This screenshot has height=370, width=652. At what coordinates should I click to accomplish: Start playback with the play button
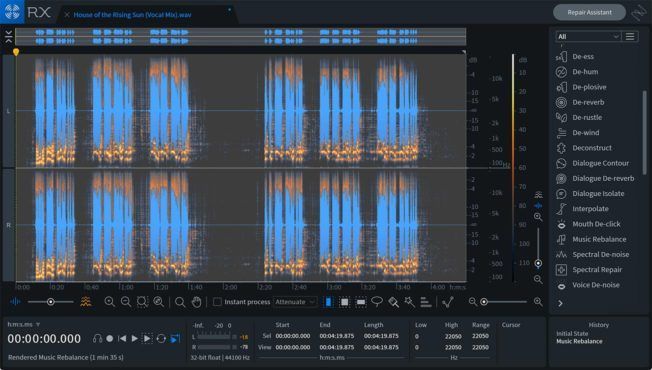[x=135, y=339]
